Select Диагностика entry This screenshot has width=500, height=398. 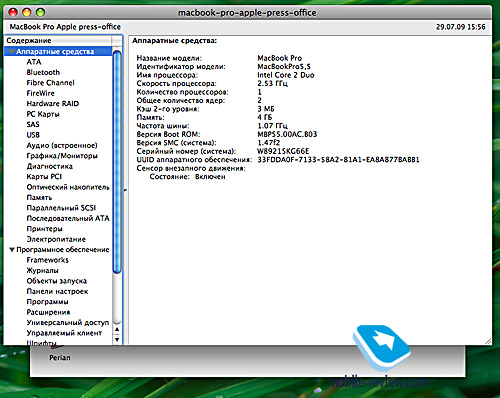(x=50, y=166)
